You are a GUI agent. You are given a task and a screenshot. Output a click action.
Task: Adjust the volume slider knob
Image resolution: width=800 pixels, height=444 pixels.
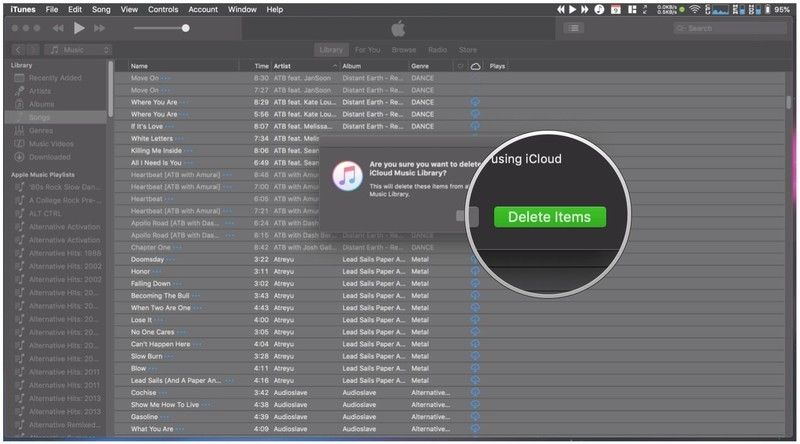(186, 28)
